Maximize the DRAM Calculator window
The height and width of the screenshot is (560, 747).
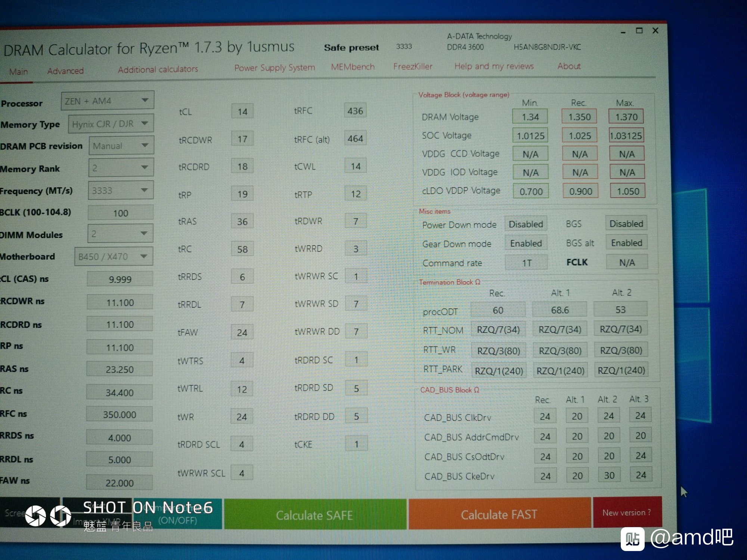coord(639,31)
